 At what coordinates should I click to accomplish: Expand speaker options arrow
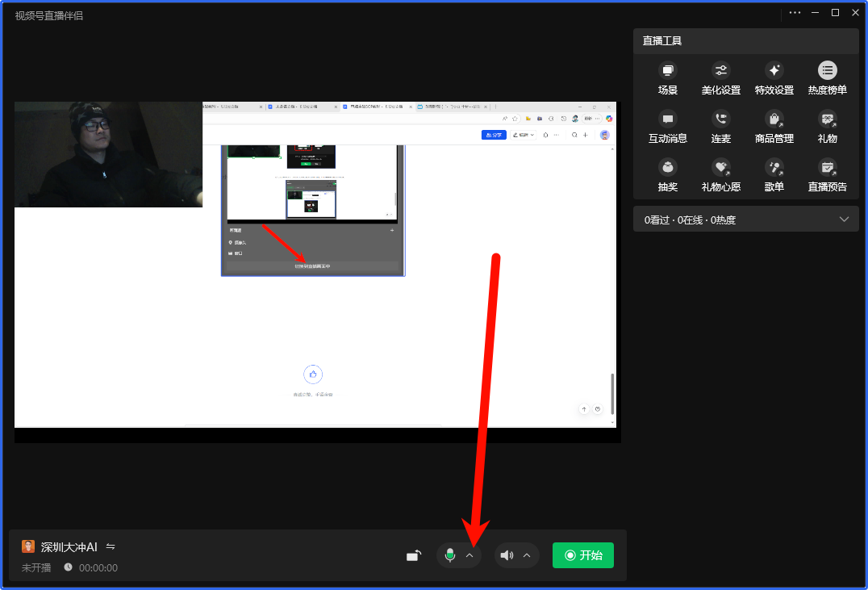pos(527,555)
